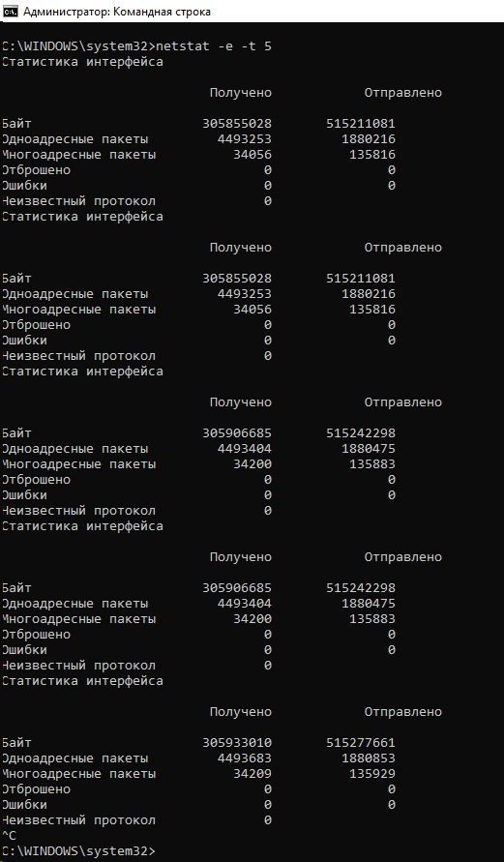Click multicast received value 34056 in first block
Image resolution: width=504 pixels, height=862 pixels.
252,155
